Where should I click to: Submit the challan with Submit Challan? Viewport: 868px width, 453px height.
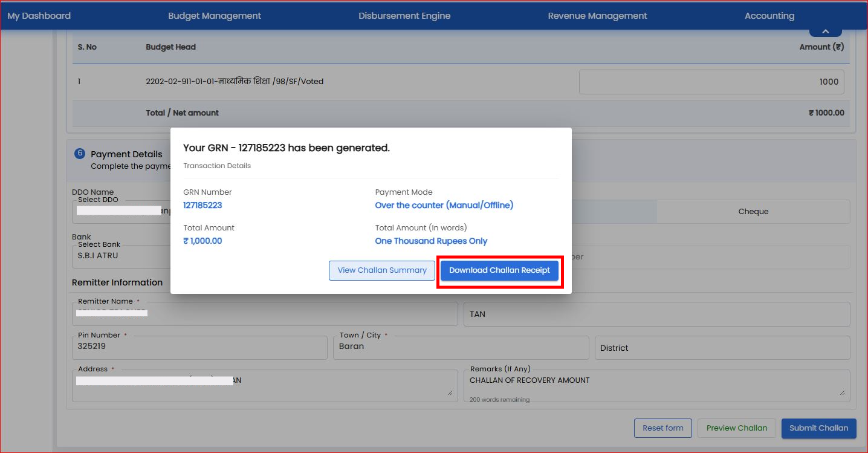point(819,428)
